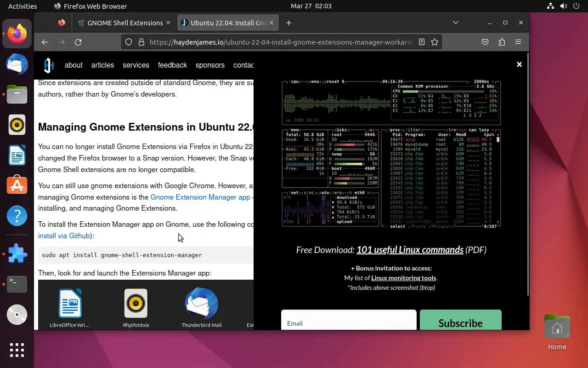This screenshot has width=588, height=368.
Task: Open Files from the dock
Action: [17, 94]
